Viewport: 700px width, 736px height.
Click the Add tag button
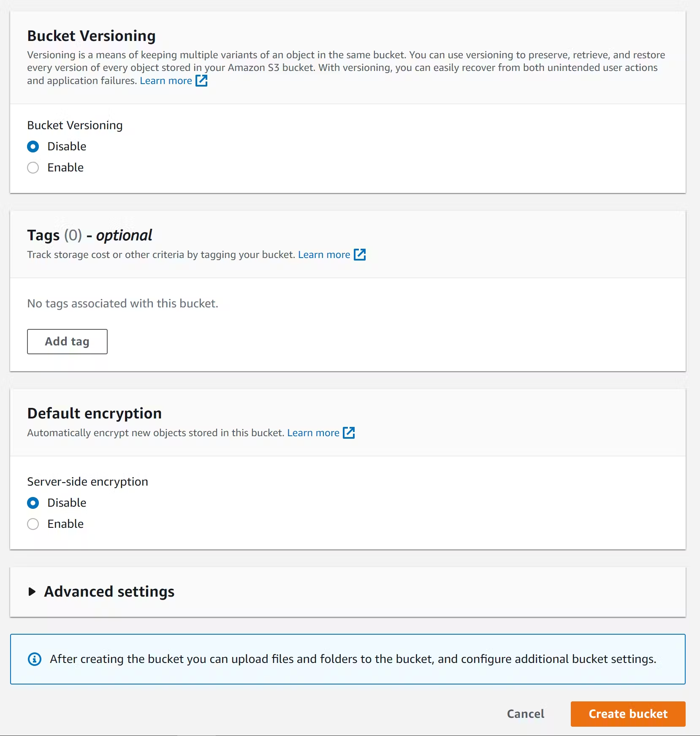tap(67, 342)
